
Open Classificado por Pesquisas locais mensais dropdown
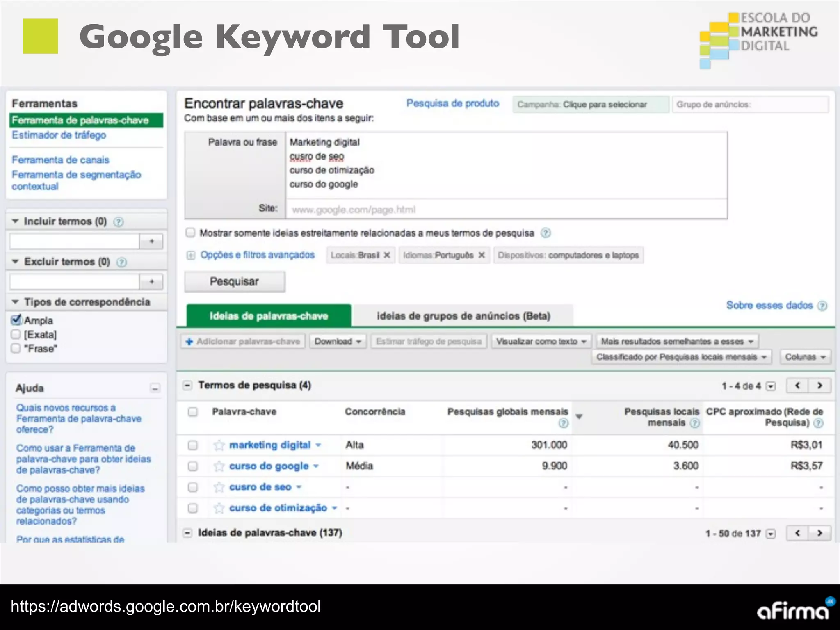[x=682, y=357]
